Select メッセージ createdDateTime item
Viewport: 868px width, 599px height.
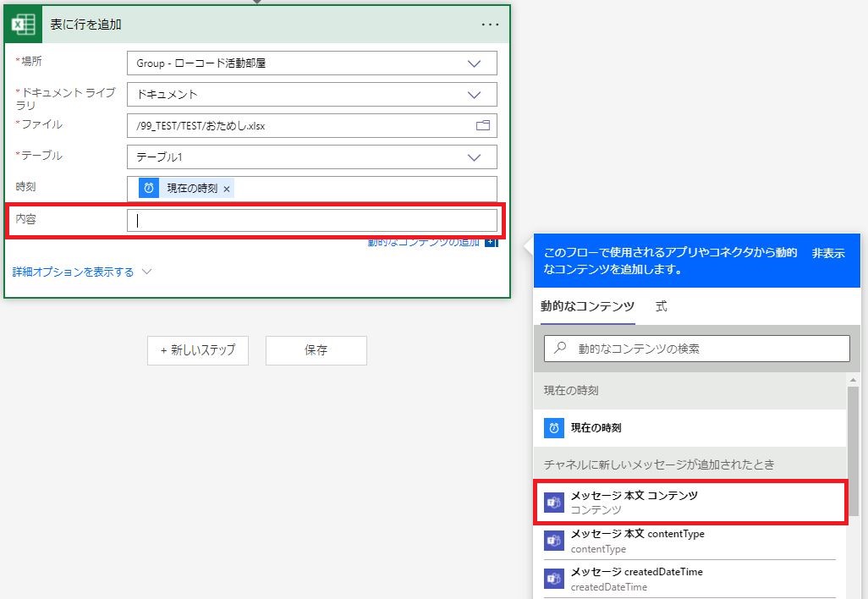pos(690,579)
